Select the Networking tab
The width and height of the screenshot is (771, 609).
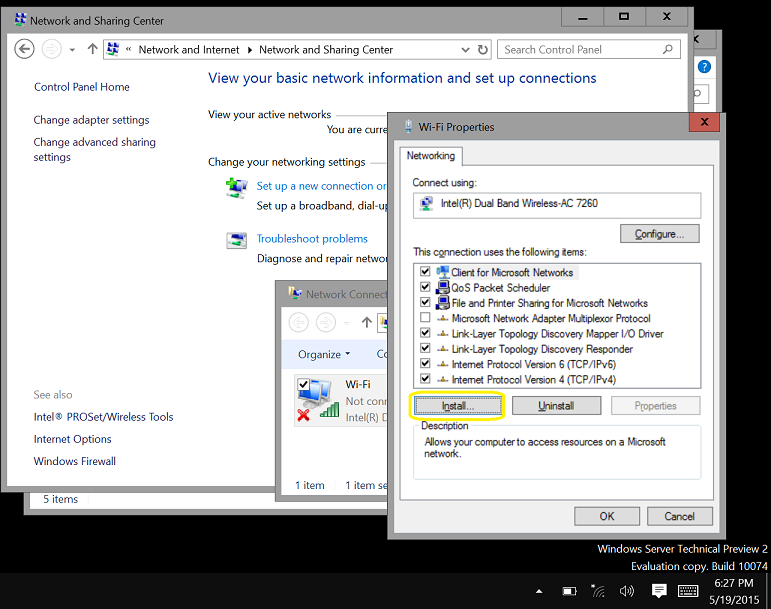point(431,156)
